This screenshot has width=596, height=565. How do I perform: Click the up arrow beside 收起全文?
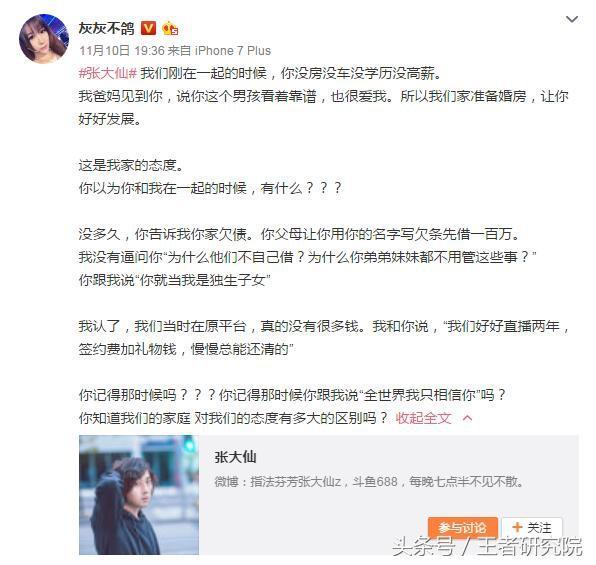pyautogui.click(x=468, y=418)
